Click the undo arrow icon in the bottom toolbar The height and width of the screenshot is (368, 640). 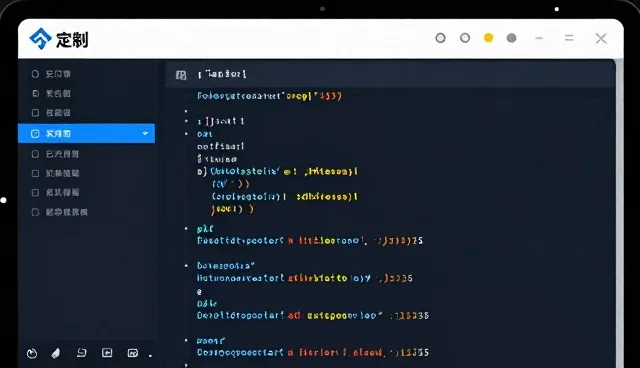82,352
